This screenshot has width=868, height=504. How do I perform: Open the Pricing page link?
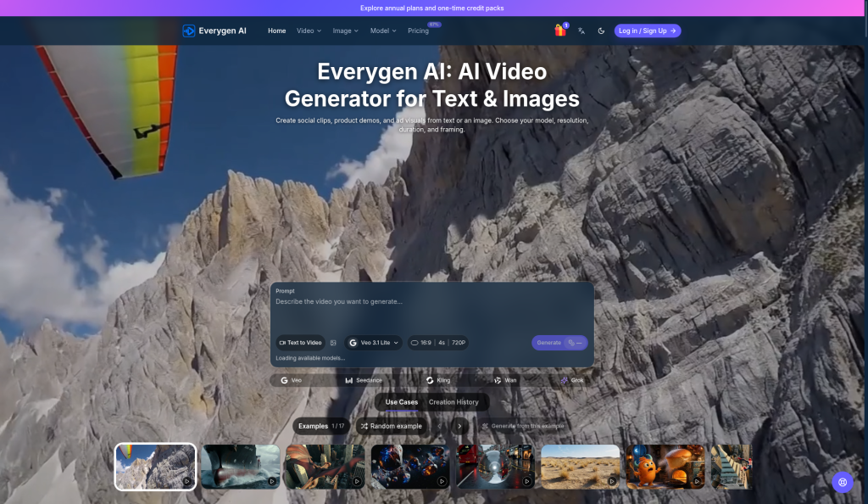[x=419, y=31]
